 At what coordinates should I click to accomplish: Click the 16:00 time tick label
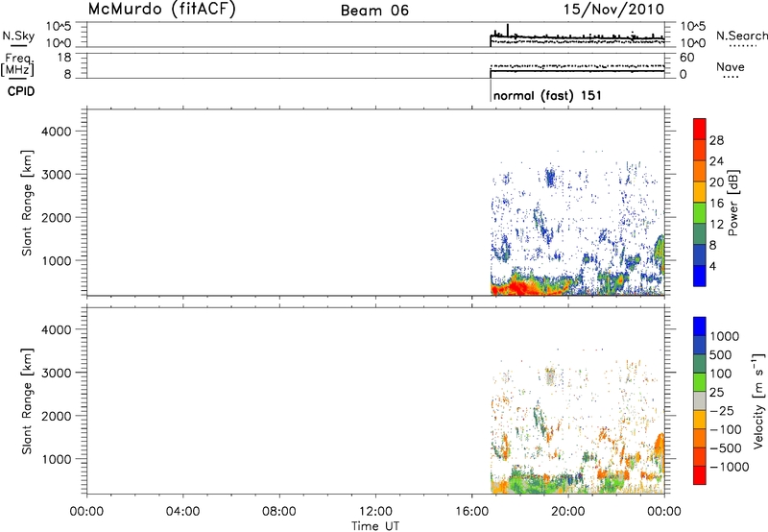coord(471,512)
